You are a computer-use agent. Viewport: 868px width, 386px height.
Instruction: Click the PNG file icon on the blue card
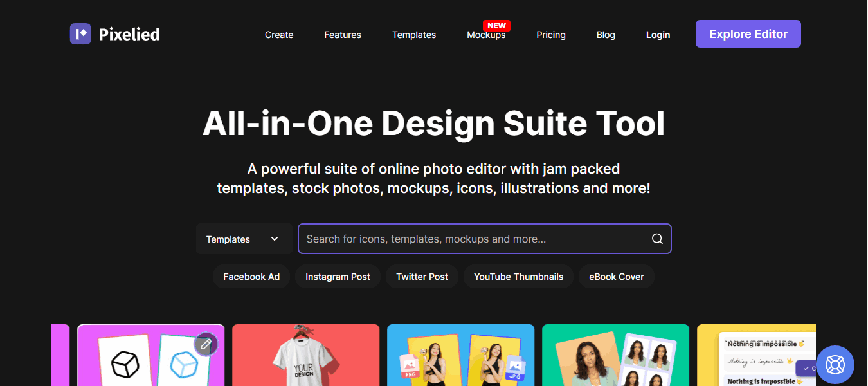click(410, 365)
